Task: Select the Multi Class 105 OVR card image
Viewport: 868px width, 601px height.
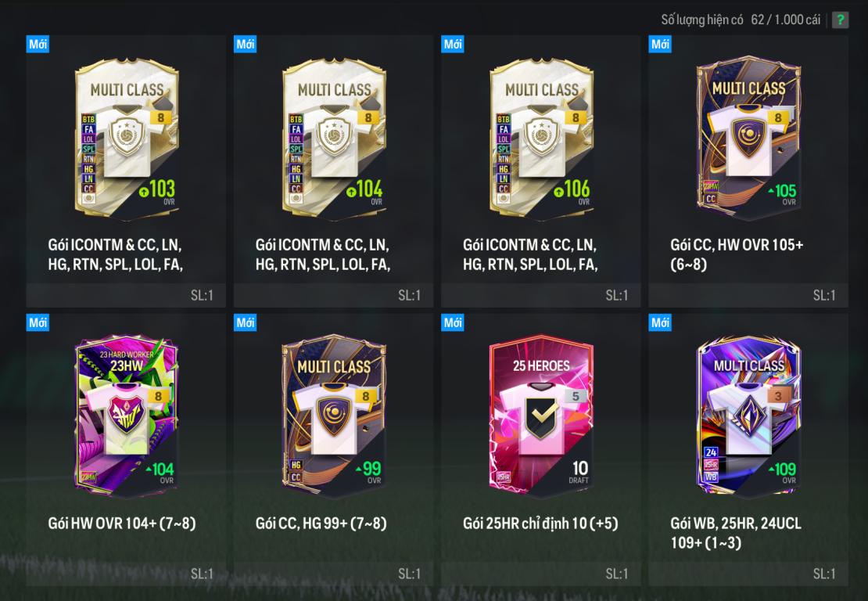Action: click(x=748, y=138)
